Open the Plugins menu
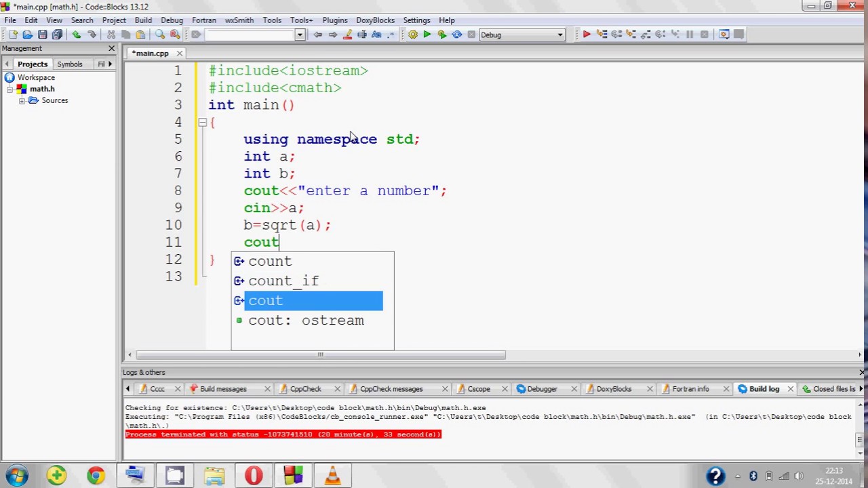The width and height of the screenshot is (868, 488). pyautogui.click(x=335, y=20)
